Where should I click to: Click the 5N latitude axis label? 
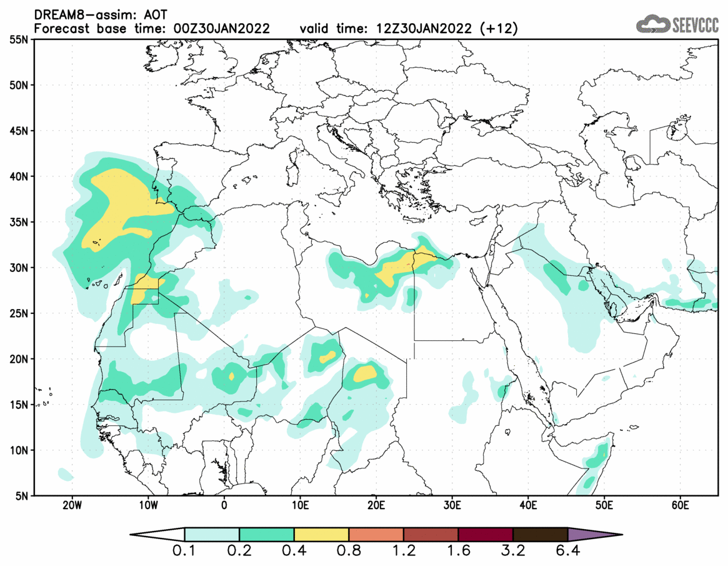pyautogui.click(x=22, y=496)
